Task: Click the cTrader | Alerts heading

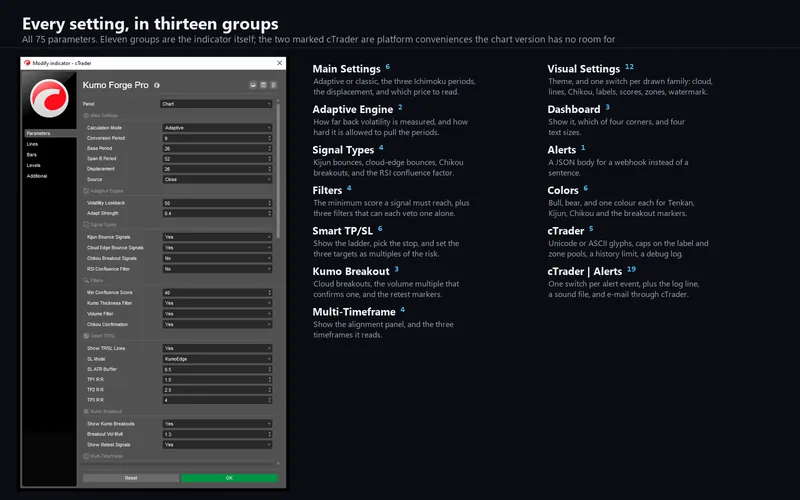Action: click(x=585, y=271)
